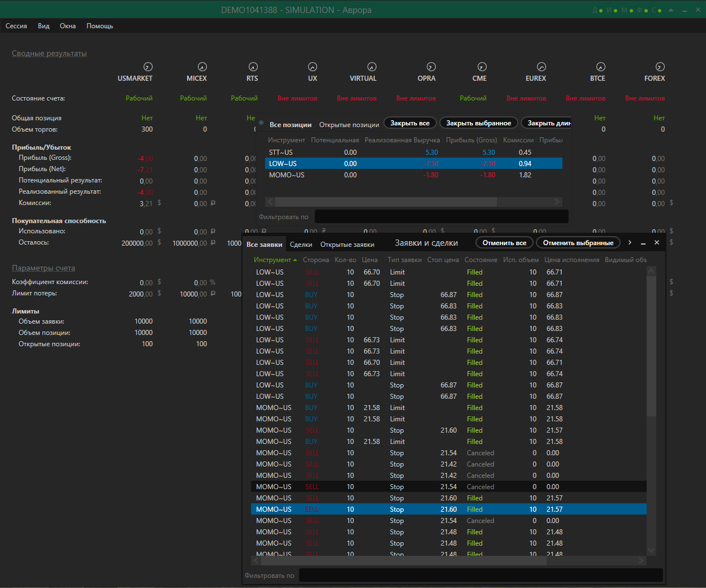This screenshot has width=706, height=588.
Task: Click the gauge icon above RTS
Action: click(253, 67)
